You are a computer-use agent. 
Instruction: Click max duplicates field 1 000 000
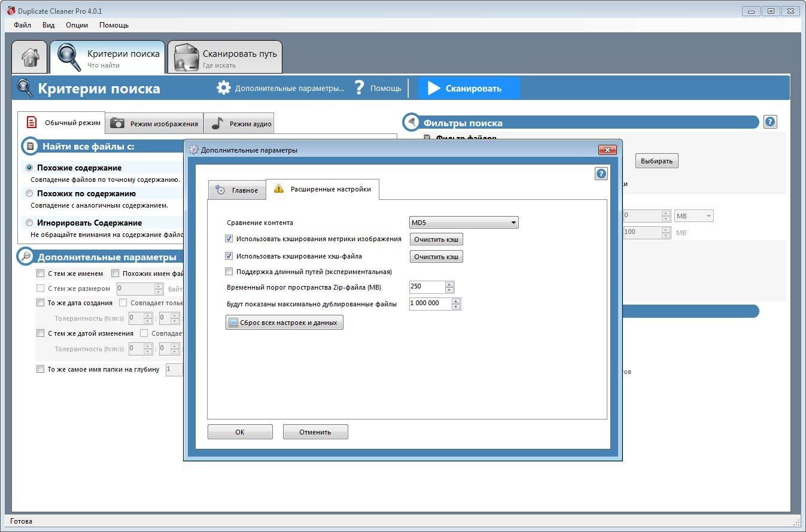(x=430, y=304)
